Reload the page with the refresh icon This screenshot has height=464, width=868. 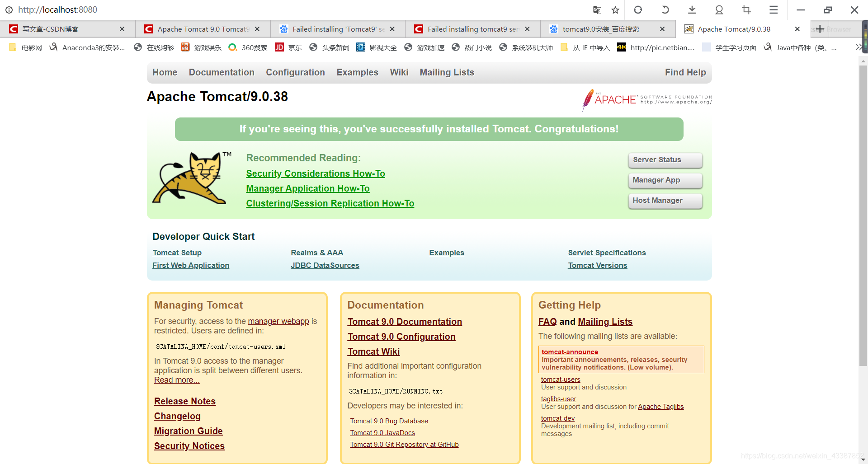(x=638, y=10)
